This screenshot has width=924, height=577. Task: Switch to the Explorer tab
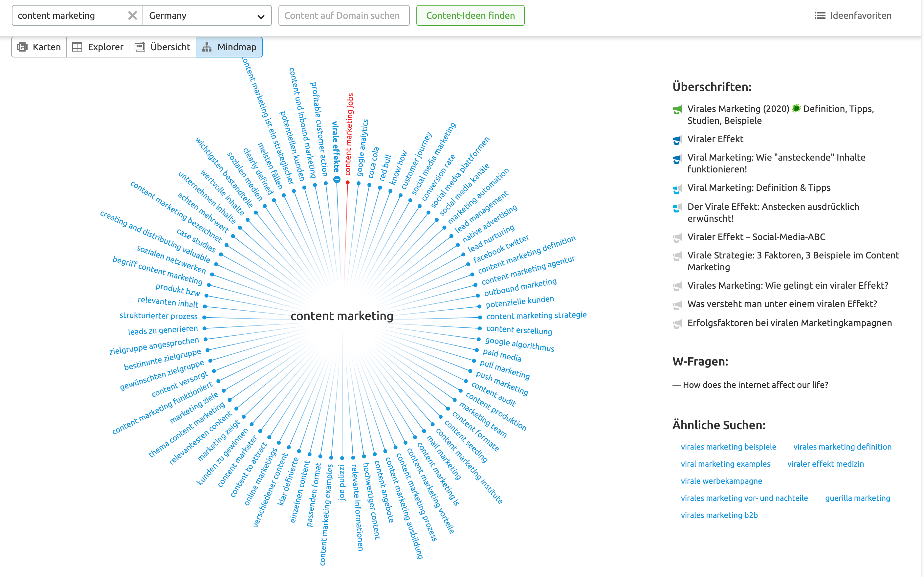[x=99, y=47]
